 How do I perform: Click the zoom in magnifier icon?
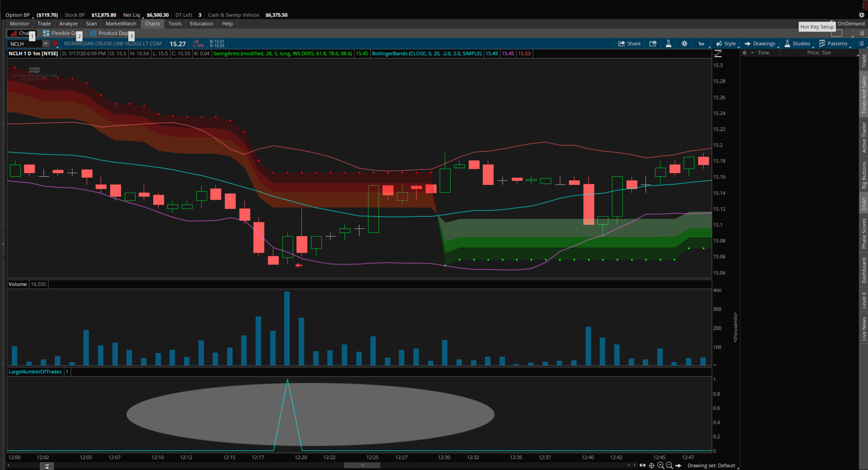pyautogui.click(x=661, y=465)
